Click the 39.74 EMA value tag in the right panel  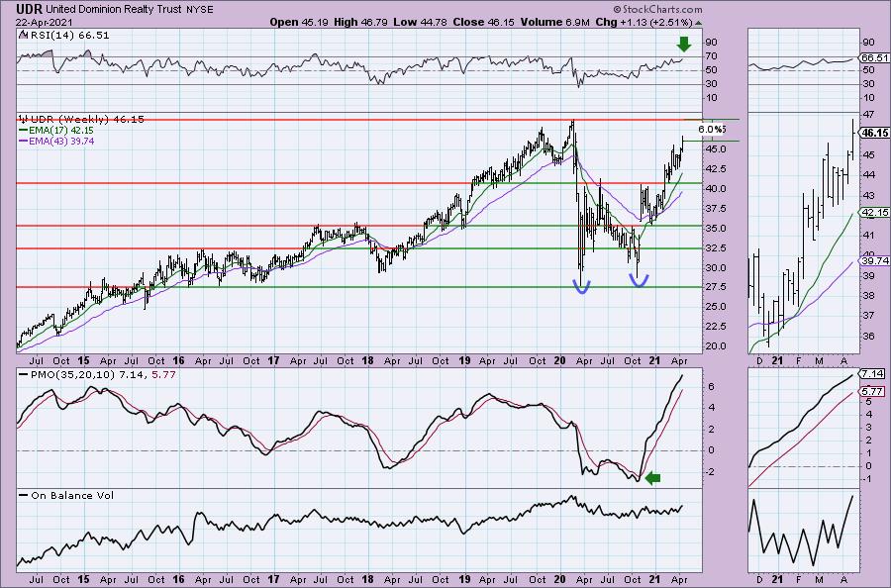coord(874,260)
